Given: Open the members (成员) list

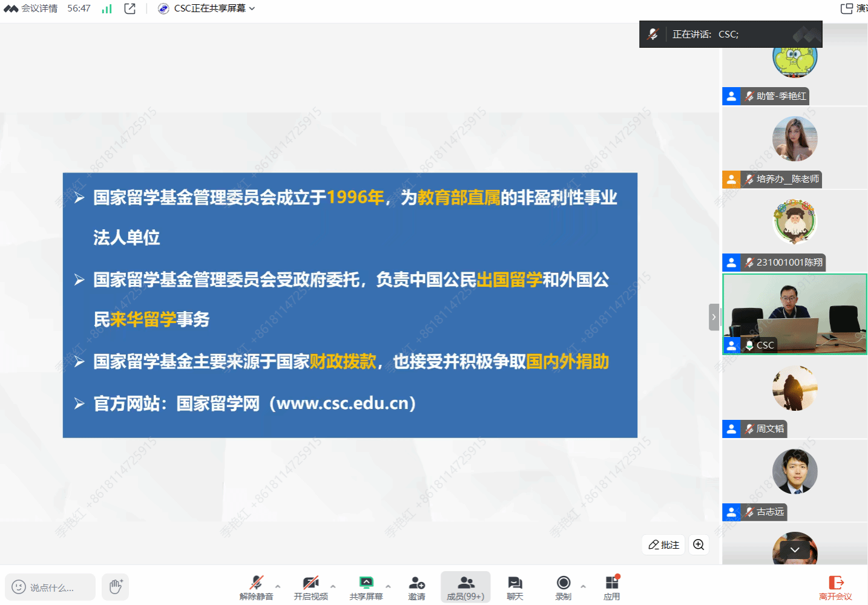Looking at the screenshot, I should [465, 587].
